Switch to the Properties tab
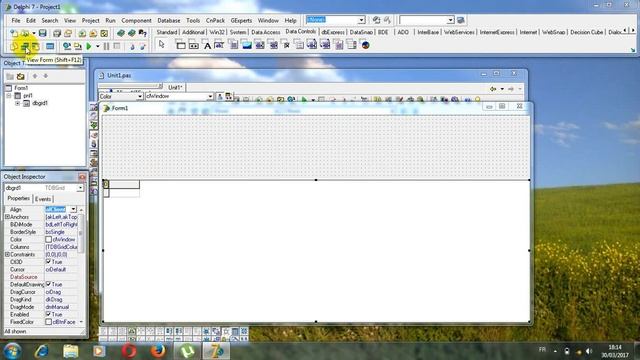The width and height of the screenshot is (640, 360). tap(18, 198)
